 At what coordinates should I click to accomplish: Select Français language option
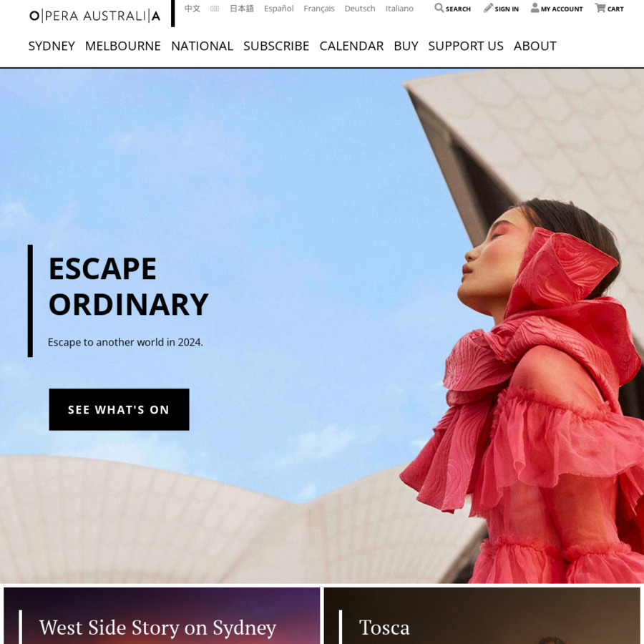318,8
